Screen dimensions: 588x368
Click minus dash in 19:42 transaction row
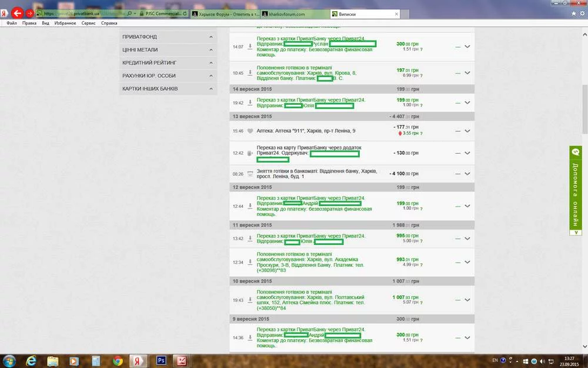(457, 102)
